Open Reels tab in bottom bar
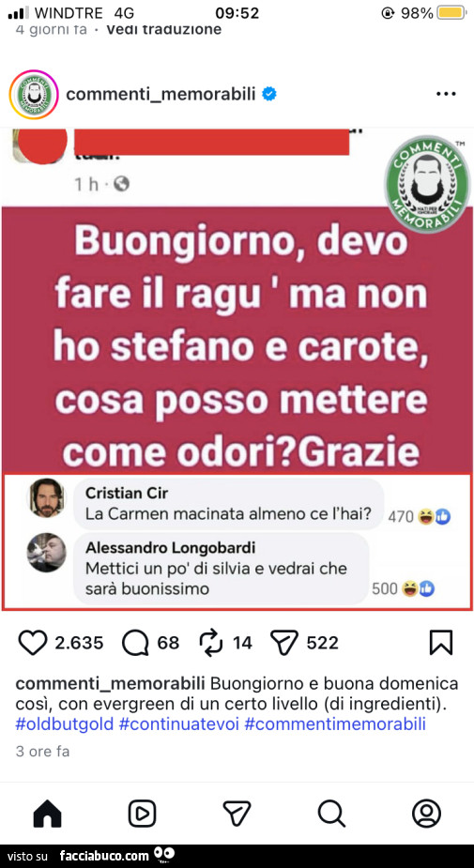 (x=142, y=815)
